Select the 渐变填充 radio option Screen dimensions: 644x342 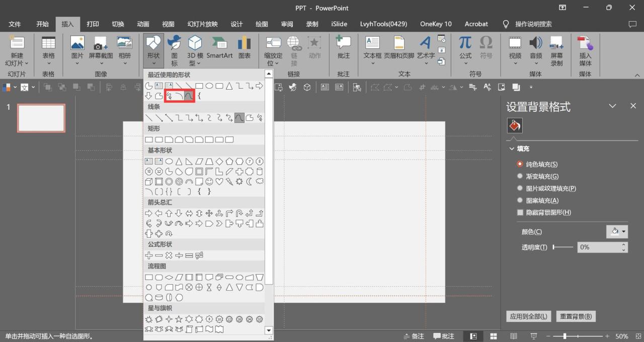click(x=520, y=176)
